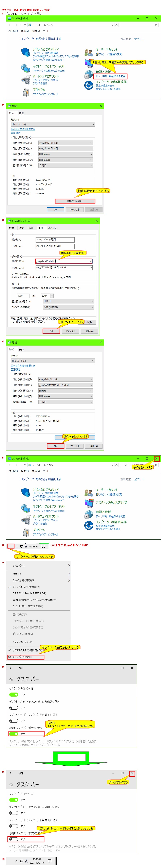The height and width of the screenshot is (868, 166).
Task: Click 日付、時刻、数値形式の変更 link in step 1 window
Action: click(x=111, y=76)
